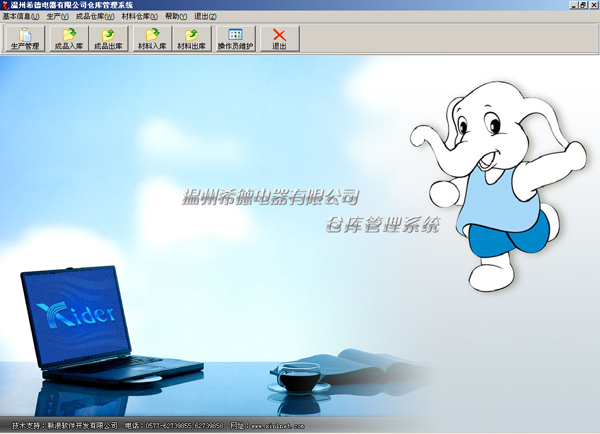Screen dimensions: 600x434
Task: Select the 成品出库 toolbar icon
Action: click(107, 39)
